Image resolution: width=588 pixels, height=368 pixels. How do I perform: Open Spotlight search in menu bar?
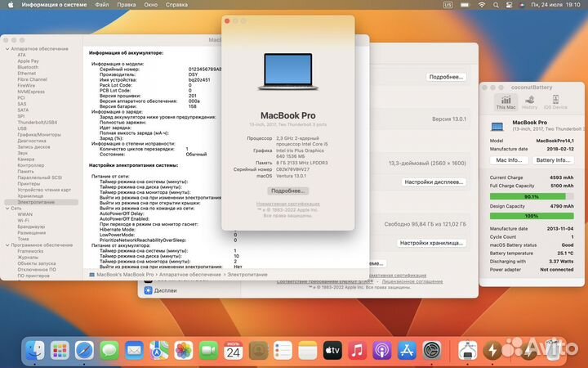point(496,5)
